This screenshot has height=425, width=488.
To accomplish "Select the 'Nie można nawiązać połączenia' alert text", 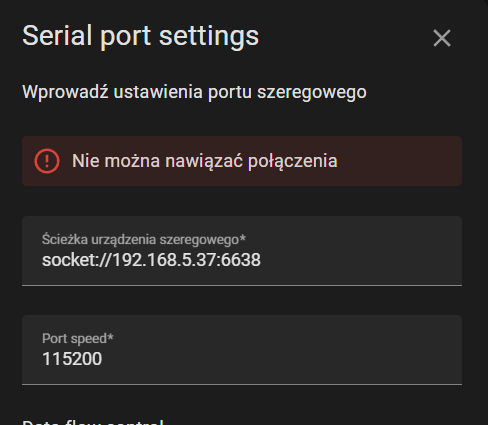I will point(205,161).
